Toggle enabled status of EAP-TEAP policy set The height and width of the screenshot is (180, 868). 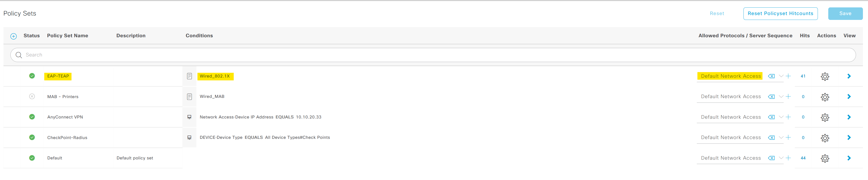tap(32, 76)
